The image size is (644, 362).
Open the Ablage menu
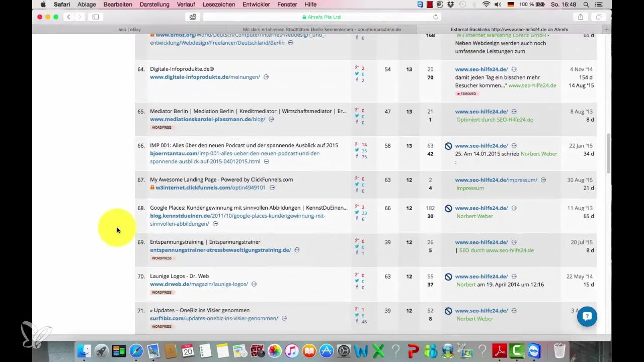coord(87,5)
